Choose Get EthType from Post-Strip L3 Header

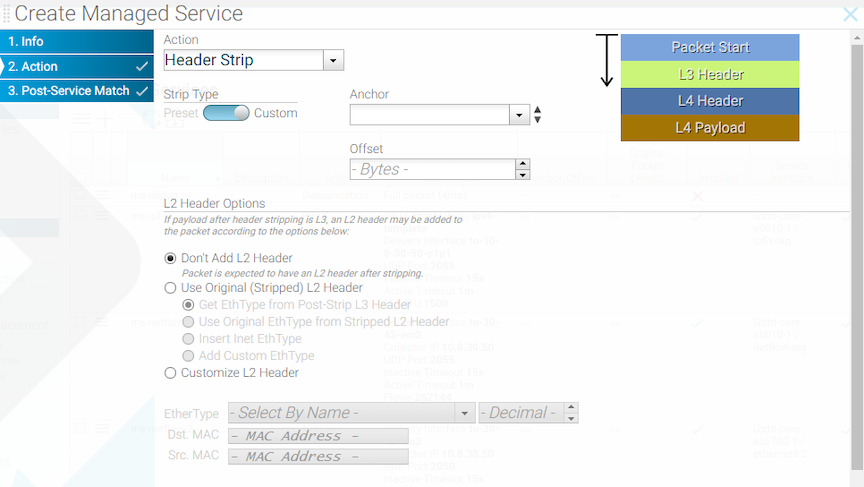(188, 305)
